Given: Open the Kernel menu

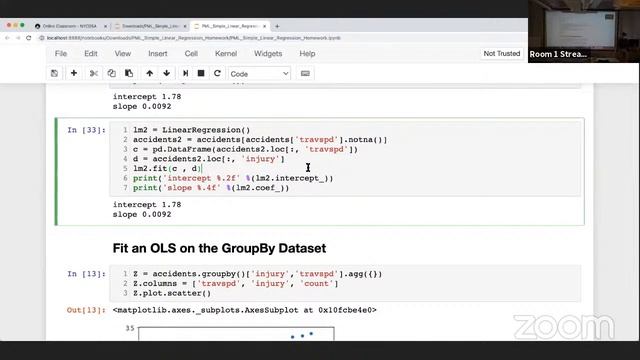Looking at the screenshot, I should coord(226,53).
